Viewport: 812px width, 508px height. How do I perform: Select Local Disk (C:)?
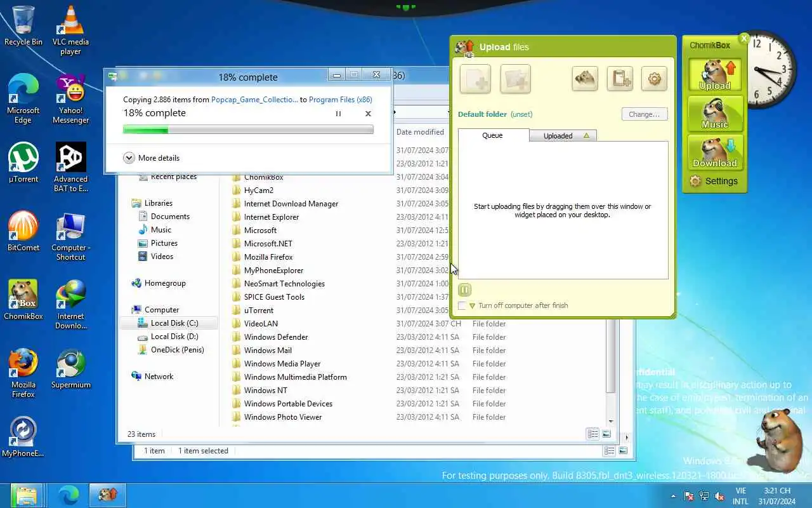point(168,323)
